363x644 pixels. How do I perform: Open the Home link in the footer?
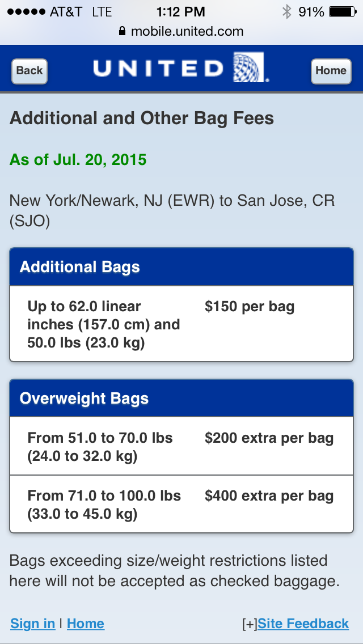[86, 624]
